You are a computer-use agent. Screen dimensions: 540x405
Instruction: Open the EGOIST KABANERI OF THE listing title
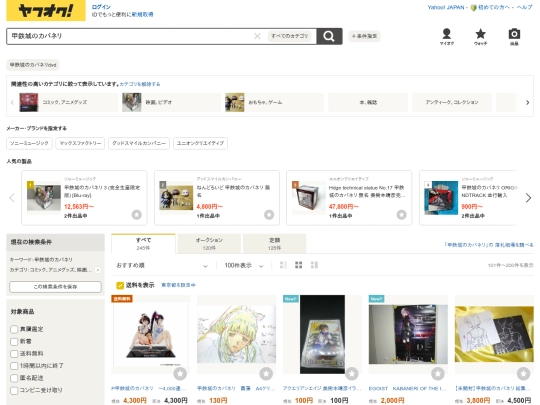click(x=407, y=388)
